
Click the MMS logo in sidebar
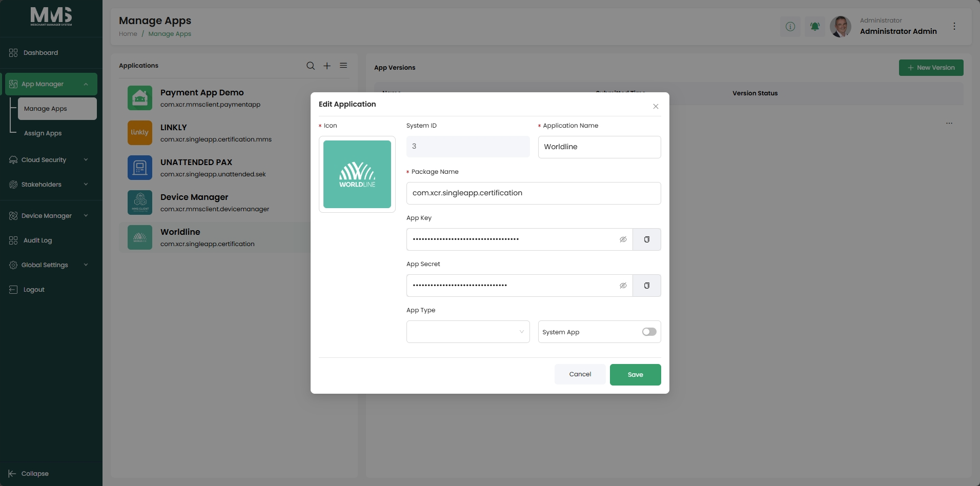[x=51, y=16]
